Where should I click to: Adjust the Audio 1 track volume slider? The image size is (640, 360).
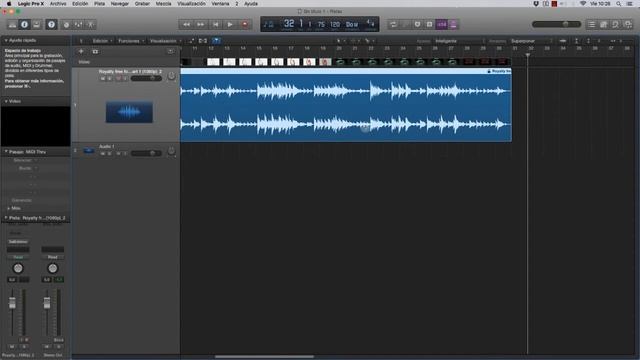[x=146, y=153]
